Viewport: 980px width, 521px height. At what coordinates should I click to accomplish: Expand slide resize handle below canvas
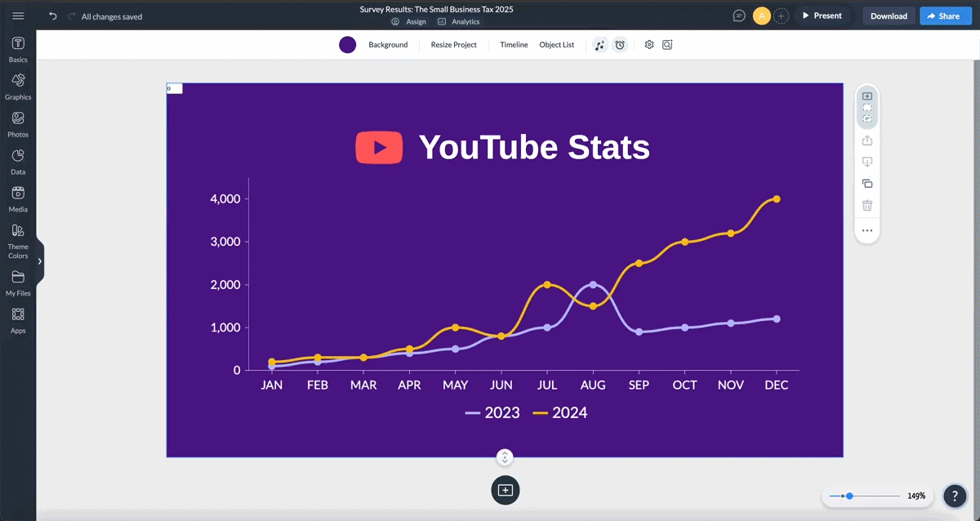coord(505,457)
